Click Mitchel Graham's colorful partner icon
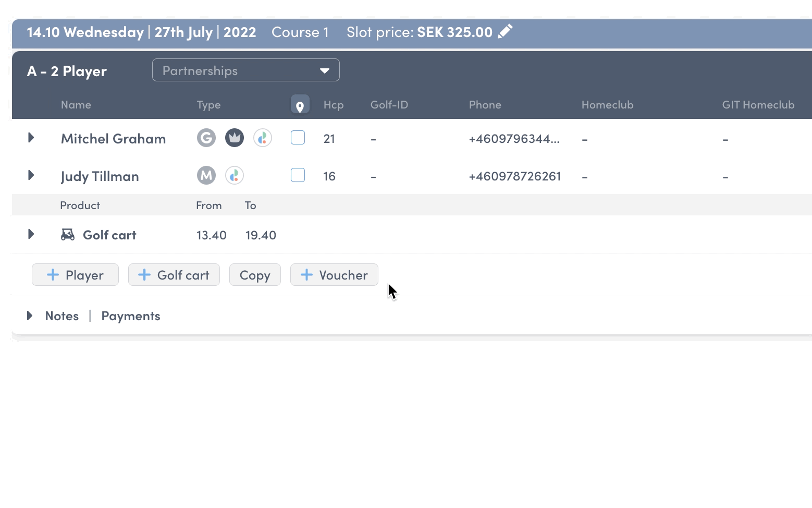Screen dimensions: 812x508 263,138
